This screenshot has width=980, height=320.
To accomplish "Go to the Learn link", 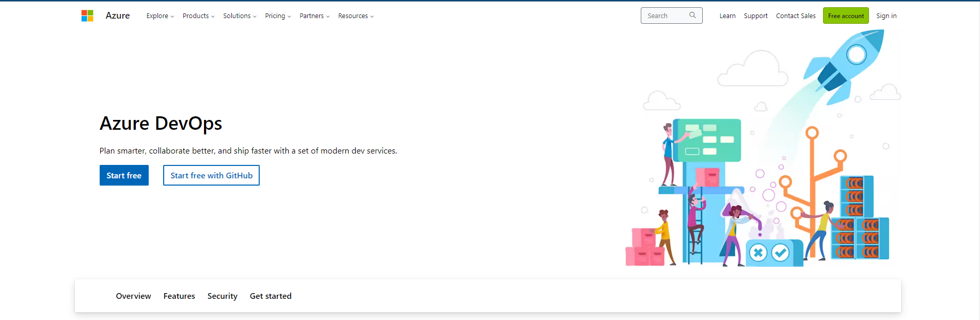I will 728,16.
